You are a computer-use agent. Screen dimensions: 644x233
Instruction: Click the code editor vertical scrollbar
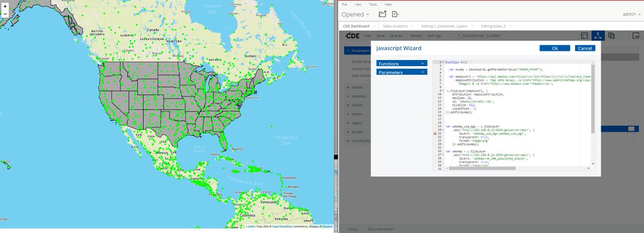(x=594, y=99)
